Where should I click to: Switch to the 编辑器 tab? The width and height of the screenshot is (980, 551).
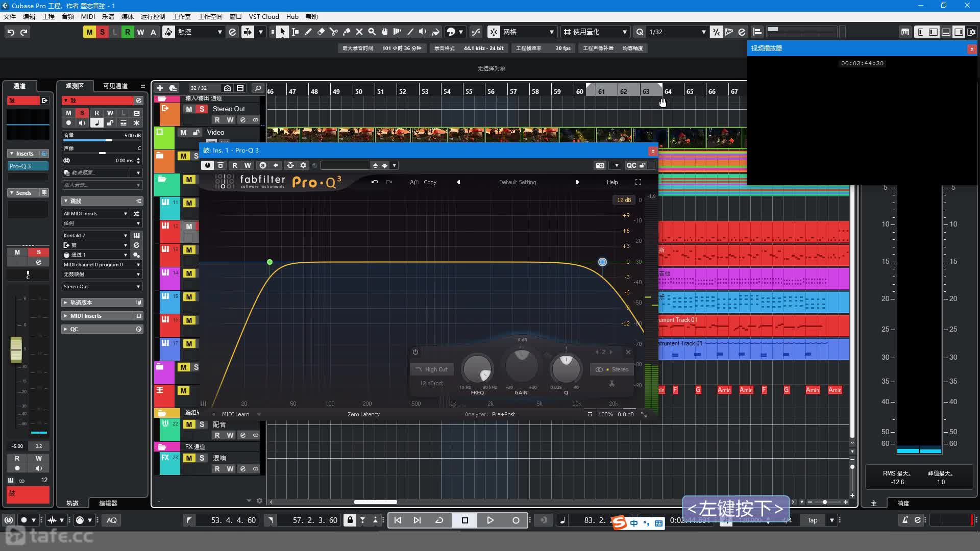[108, 503]
